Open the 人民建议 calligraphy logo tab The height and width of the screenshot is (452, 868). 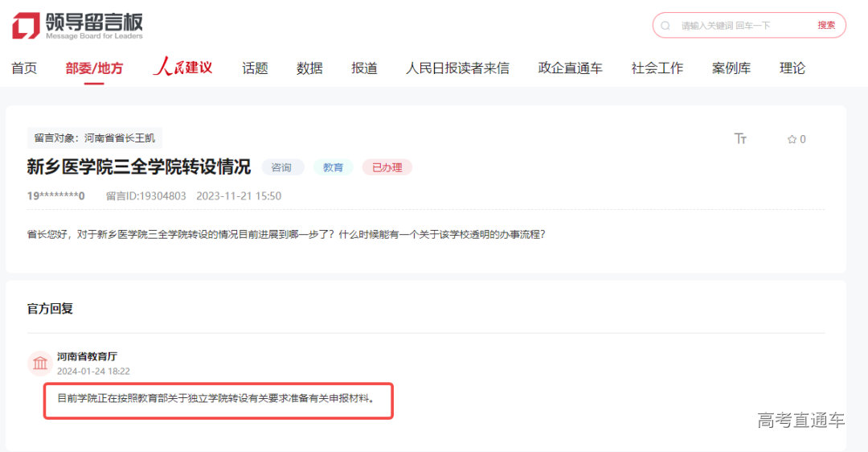[182, 68]
